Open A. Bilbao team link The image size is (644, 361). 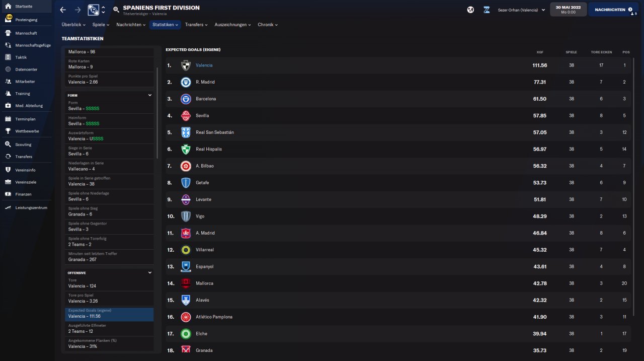pyautogui.click(x=205, y=166)
